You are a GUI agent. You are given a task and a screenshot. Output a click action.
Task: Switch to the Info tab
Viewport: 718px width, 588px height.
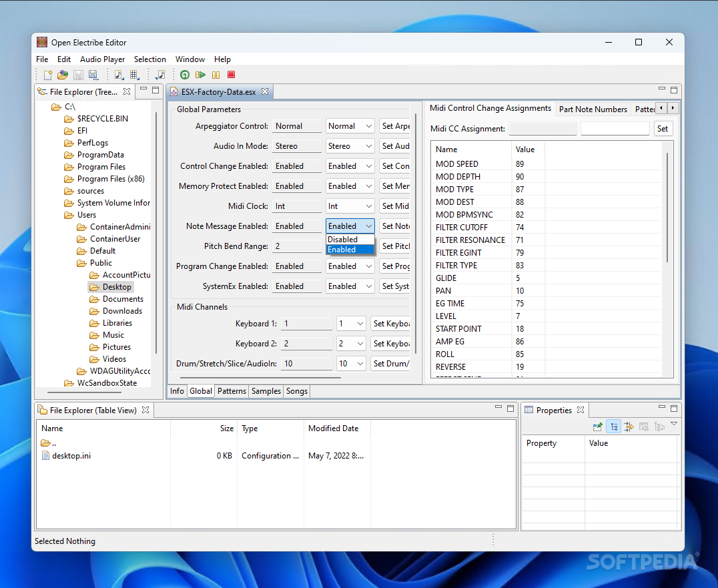coord(177,391)
